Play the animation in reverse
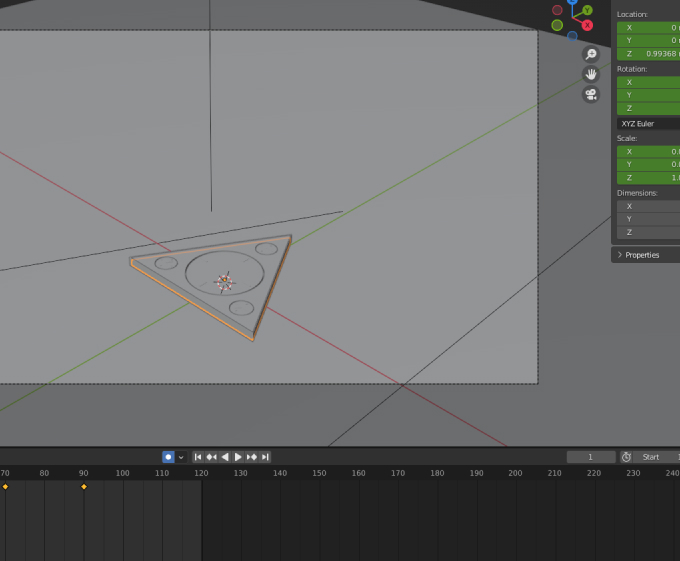Image resolution: width=680 pixels, height=561 pixels. pos(225,457)
